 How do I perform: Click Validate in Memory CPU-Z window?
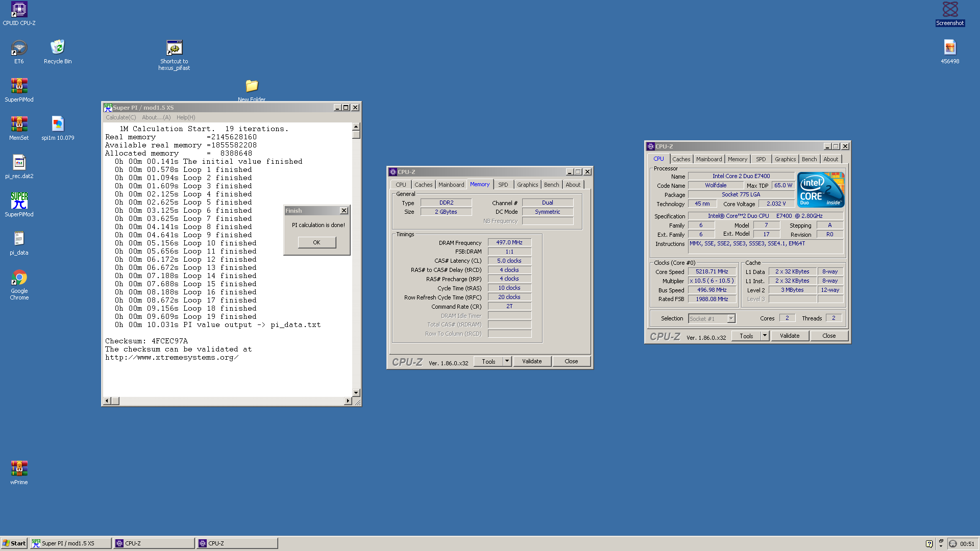[532, 361]
